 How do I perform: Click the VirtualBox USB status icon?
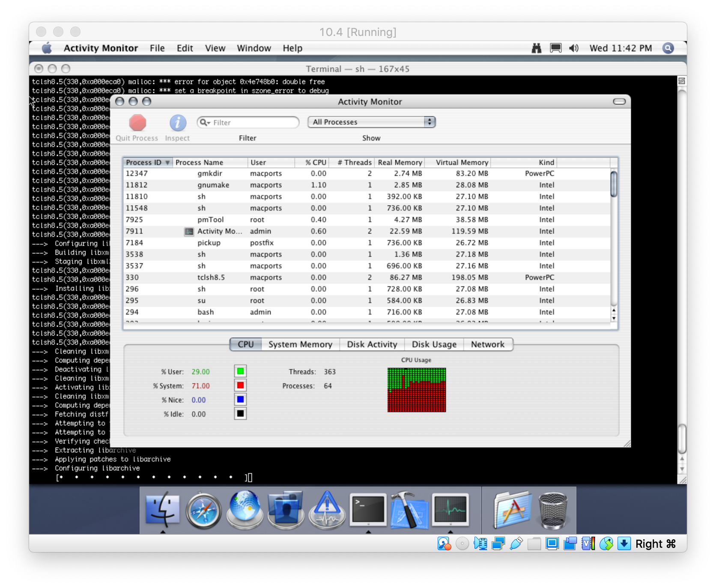click(516, 543)
